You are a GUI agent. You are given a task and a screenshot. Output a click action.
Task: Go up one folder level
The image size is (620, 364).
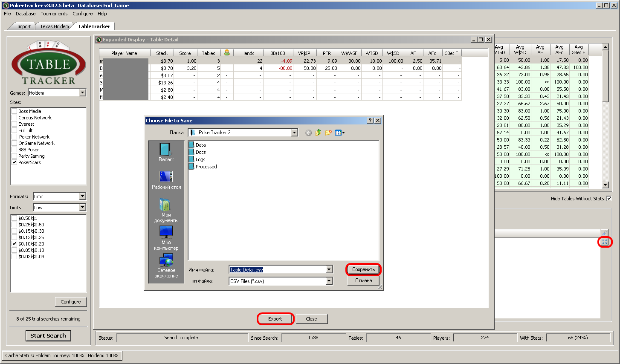coord(318,133)
